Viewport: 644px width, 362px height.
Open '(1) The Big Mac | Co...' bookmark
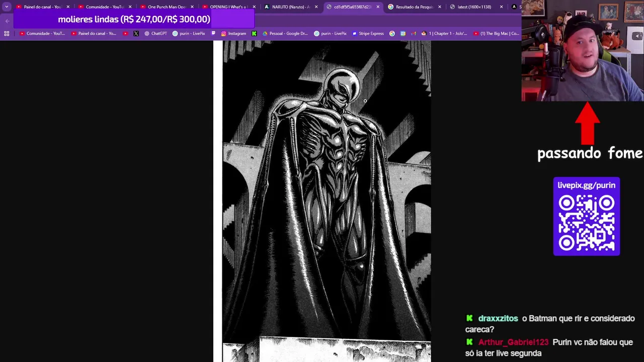(496, 34)
